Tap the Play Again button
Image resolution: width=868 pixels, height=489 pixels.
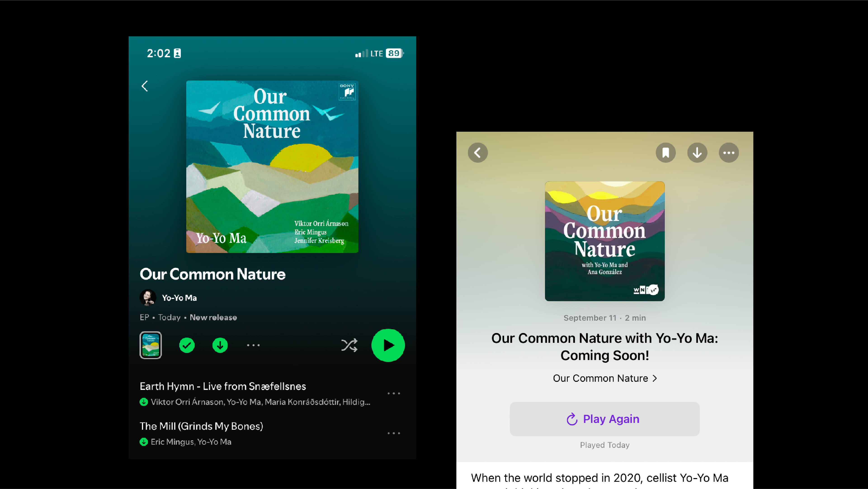pos(604,419)
